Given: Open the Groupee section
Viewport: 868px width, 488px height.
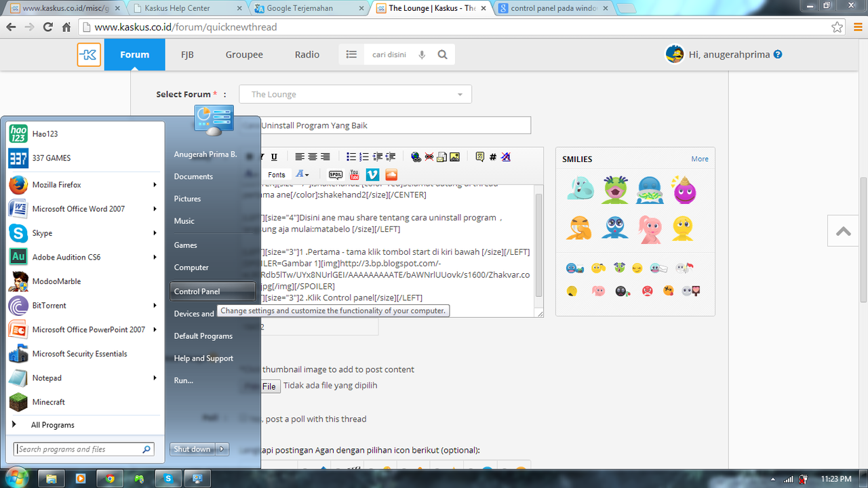Looking at the screenshot, I should click(x=244, y=54).
